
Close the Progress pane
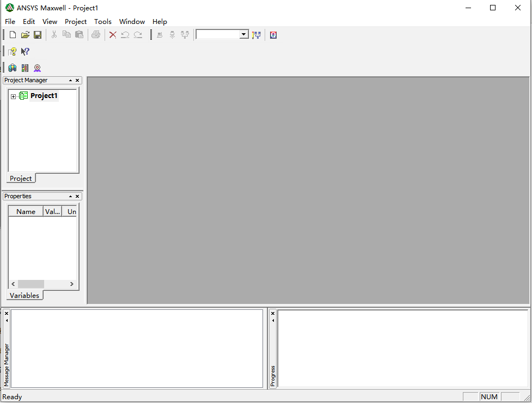[x=273, y=314]
